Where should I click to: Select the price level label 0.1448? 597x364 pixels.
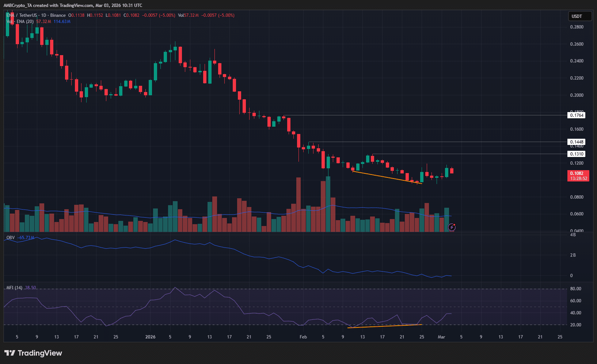[x=577, y=142]
